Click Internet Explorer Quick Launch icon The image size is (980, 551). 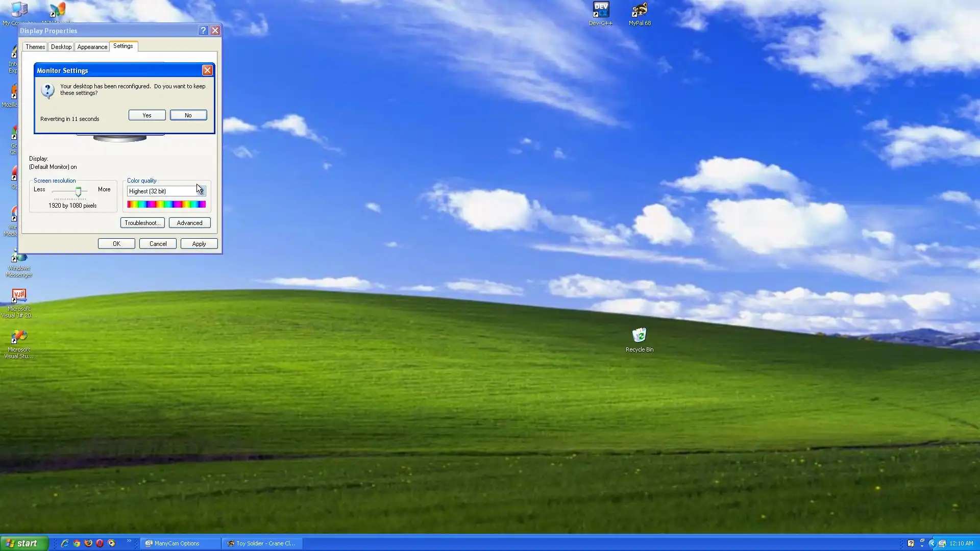[65, 543]
